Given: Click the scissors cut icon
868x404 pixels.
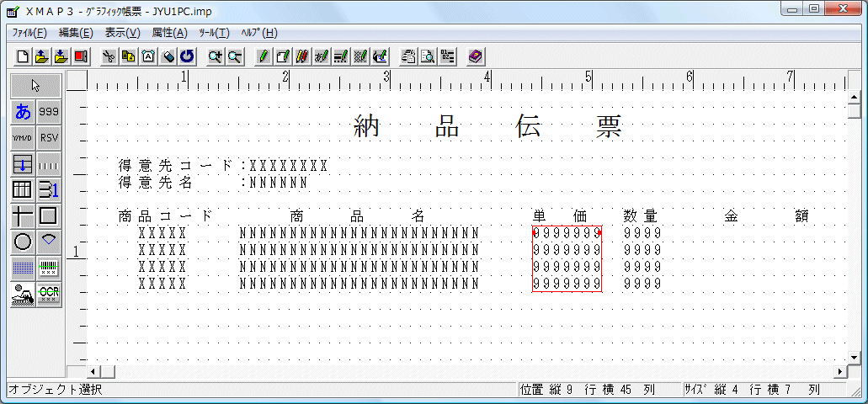Looking at the screenshot, I should point(109,56).
